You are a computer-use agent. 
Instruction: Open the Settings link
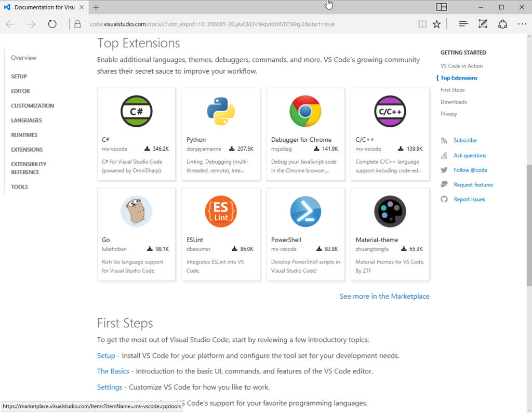pyautogui.click(x=110, y=387)
